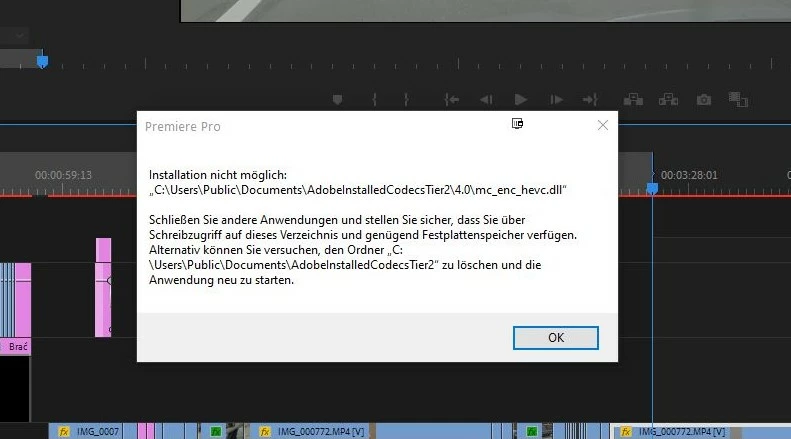Step forward one frame
The height and width of the screenshot is (439, 791).
pyautogui.click(x=556, y=100)
